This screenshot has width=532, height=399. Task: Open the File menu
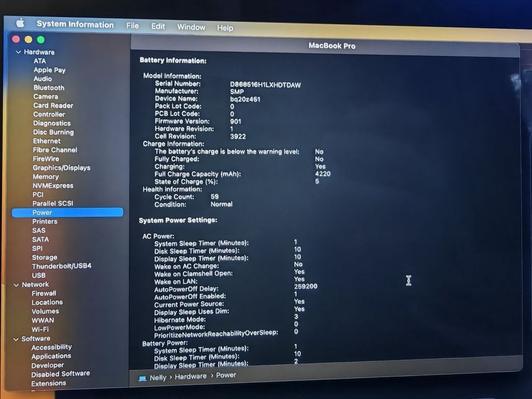(132, 26)
